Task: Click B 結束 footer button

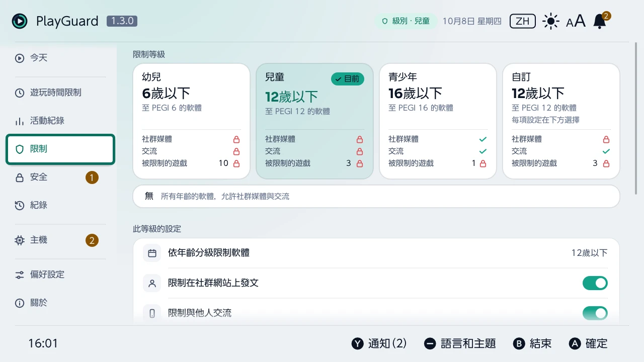Action: tap(532, 343)
